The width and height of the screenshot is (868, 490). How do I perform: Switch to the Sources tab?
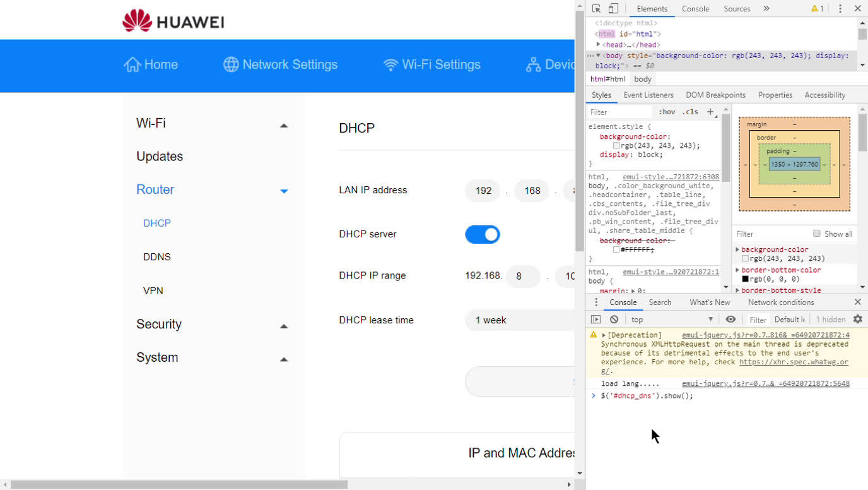[737, 9]
